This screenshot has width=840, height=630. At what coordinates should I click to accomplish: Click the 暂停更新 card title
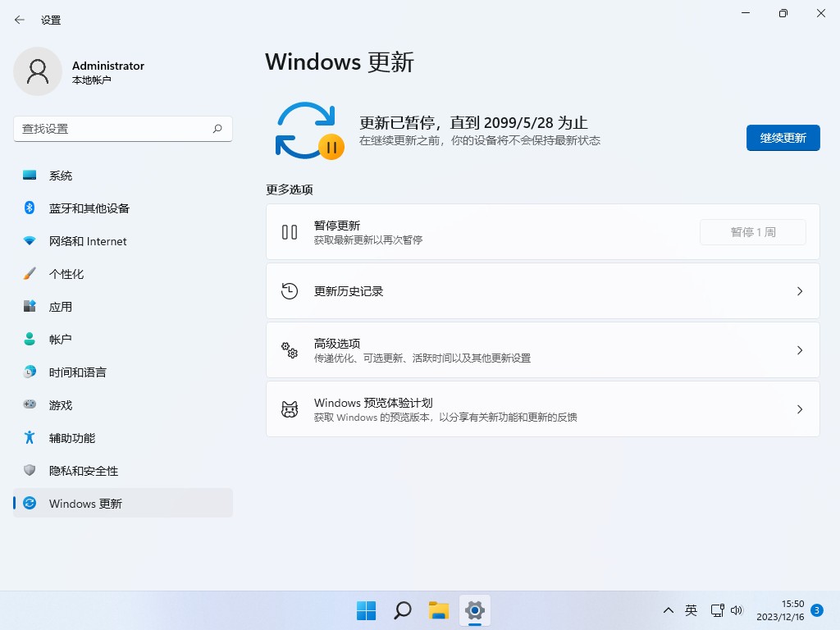[x=337, y=225]
